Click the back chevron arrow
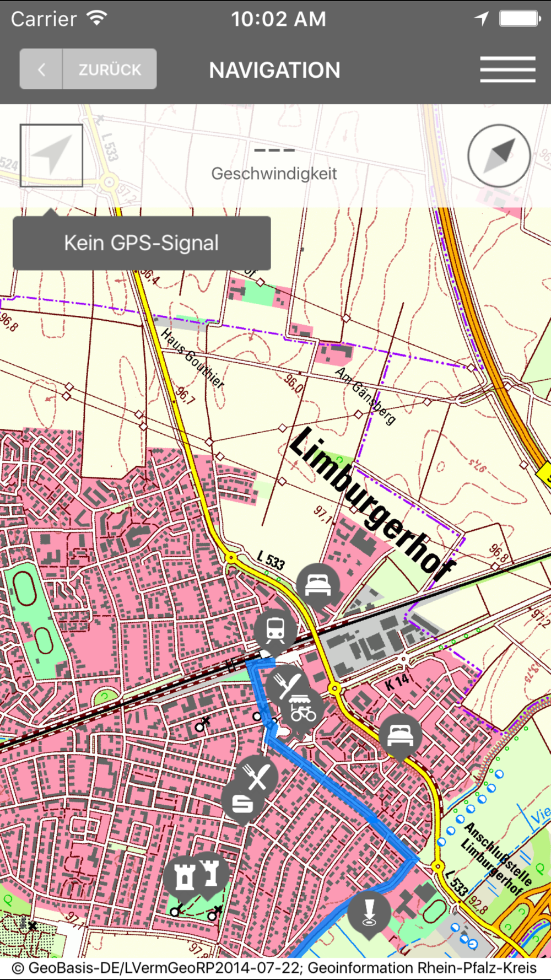This screenshot has width=551, height=980. click(x=41, y=69)
